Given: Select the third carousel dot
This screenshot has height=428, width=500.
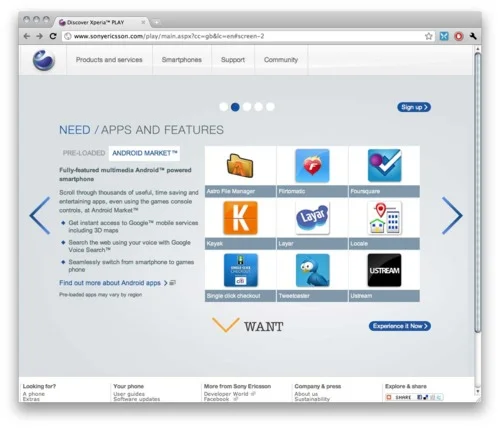Looking at the screenshot, I should coord(247,107).
